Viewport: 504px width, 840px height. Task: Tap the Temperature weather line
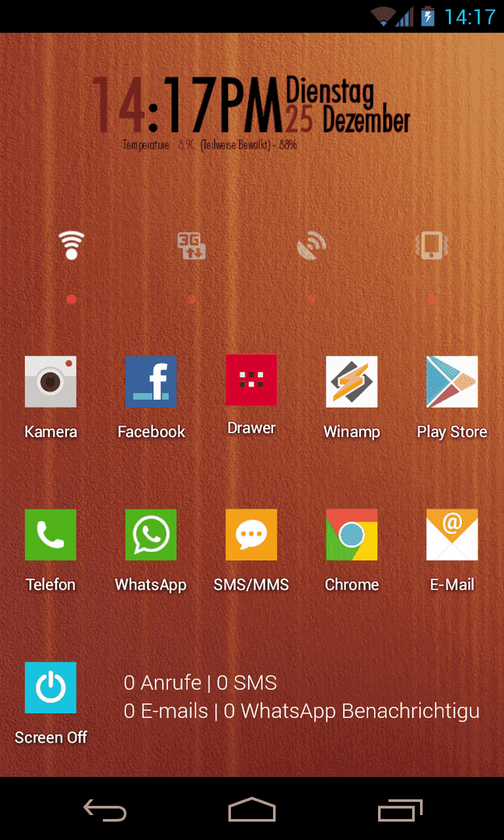(210, 145)
